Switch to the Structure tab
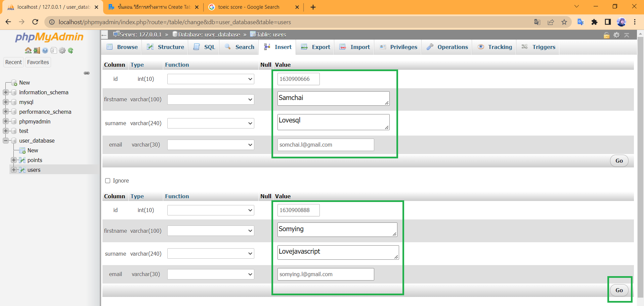The height and width of the screenshot is (306, 644). coord(166,47)
